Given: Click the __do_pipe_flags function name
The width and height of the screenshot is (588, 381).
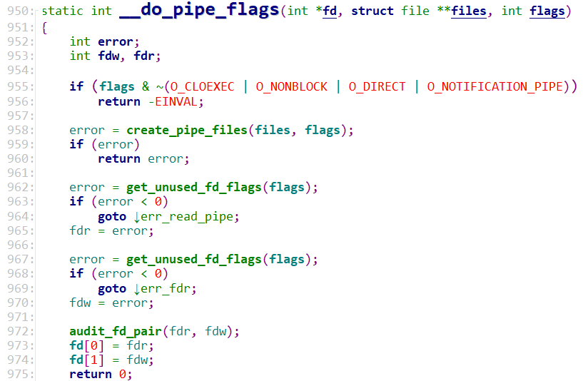Looking at the screenshot, I should point(199,10).
